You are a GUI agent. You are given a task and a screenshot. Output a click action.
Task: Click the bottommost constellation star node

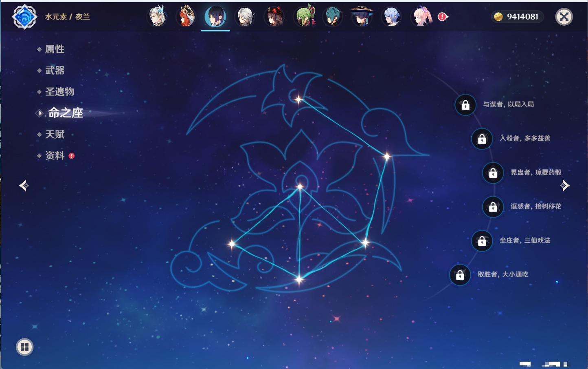tap(299, 280)
